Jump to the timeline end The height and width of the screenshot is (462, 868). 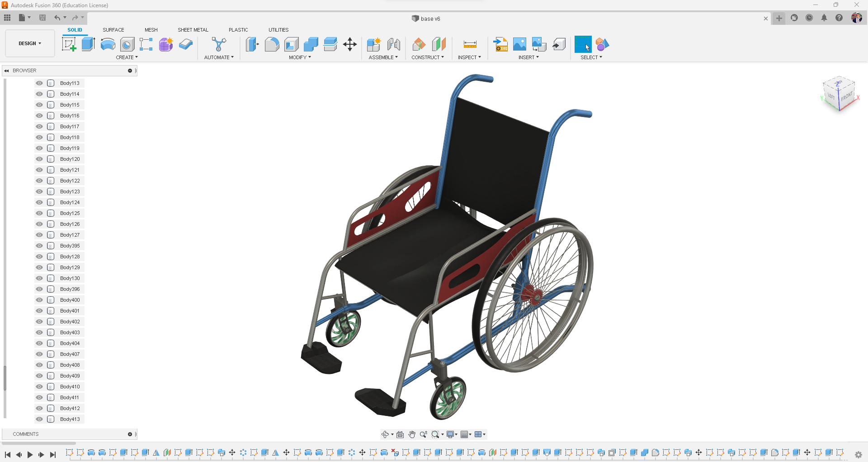(x=53, y=455)
